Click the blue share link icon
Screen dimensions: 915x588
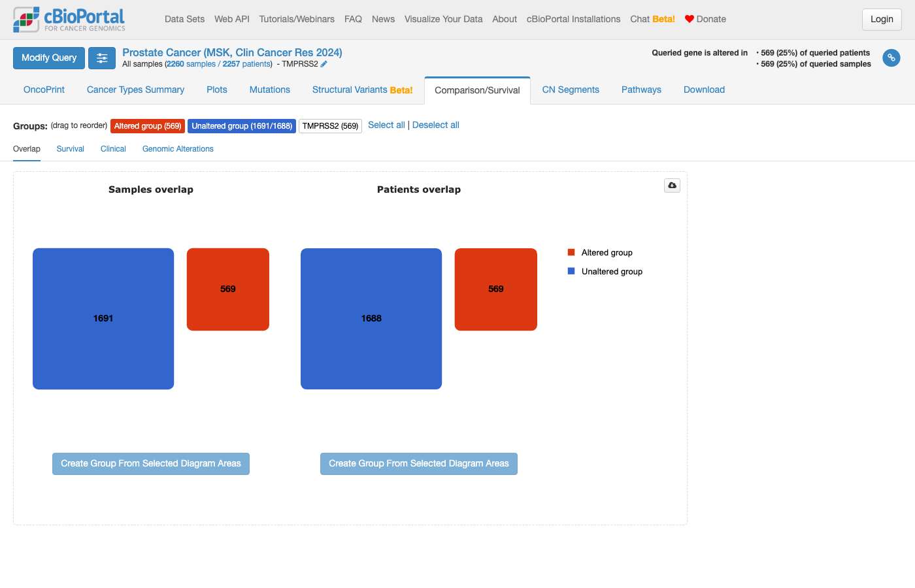[891, 58]
